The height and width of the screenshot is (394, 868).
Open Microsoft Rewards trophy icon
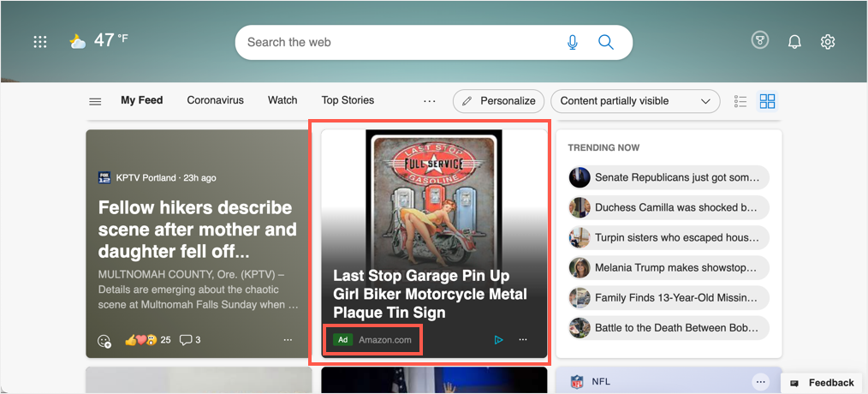[759, 41]
